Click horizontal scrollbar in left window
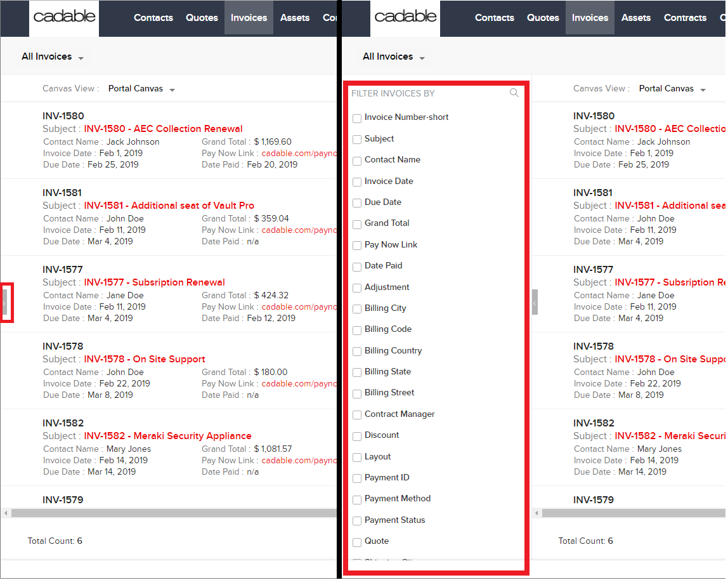728x580 pixels. point(174,513)
